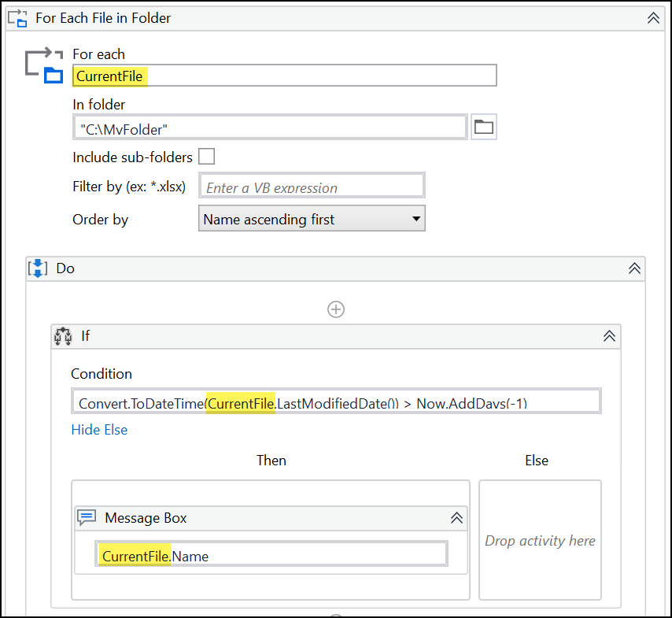Click the Else Drop activity here area
Viewport: 672px width, 618px height.
click(540, 540)
